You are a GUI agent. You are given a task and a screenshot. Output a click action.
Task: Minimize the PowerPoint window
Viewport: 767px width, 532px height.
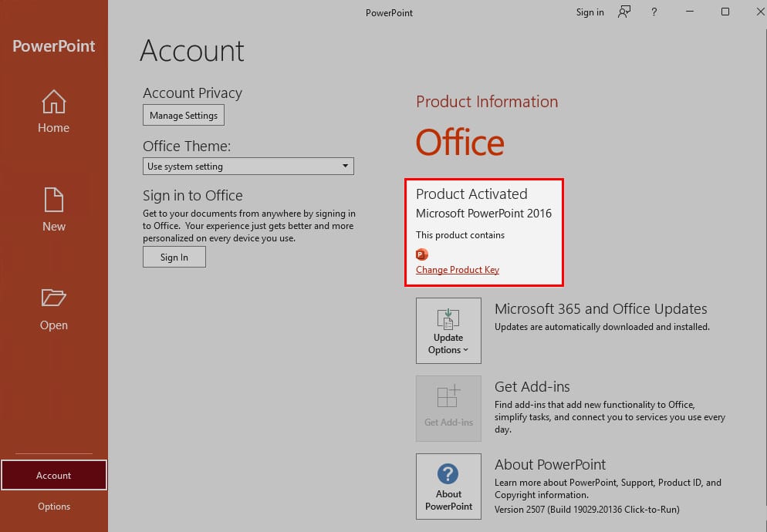pos(690,12)
